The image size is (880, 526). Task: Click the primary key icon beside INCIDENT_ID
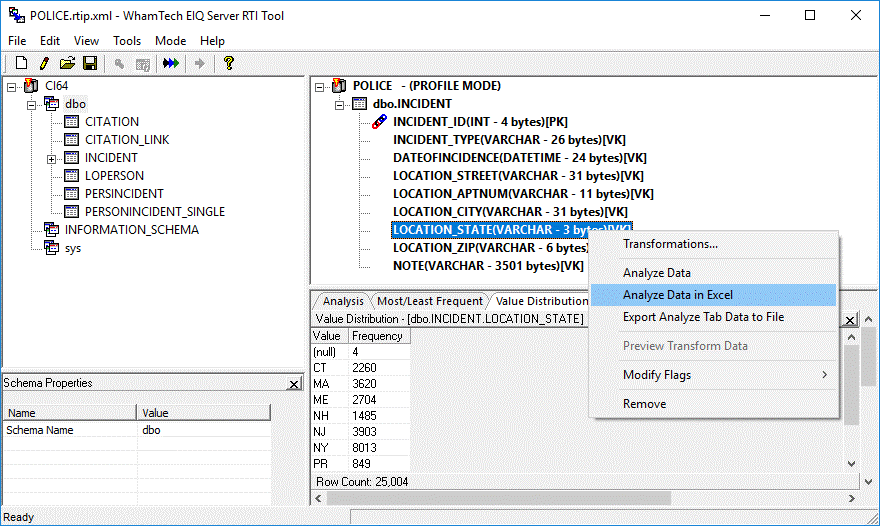(x=379, y=121)
